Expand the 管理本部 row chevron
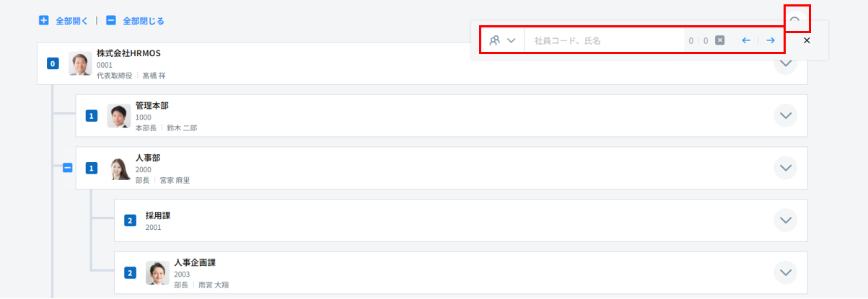The height and width of the screenshot is (299, 868). [x=785, y=115]
